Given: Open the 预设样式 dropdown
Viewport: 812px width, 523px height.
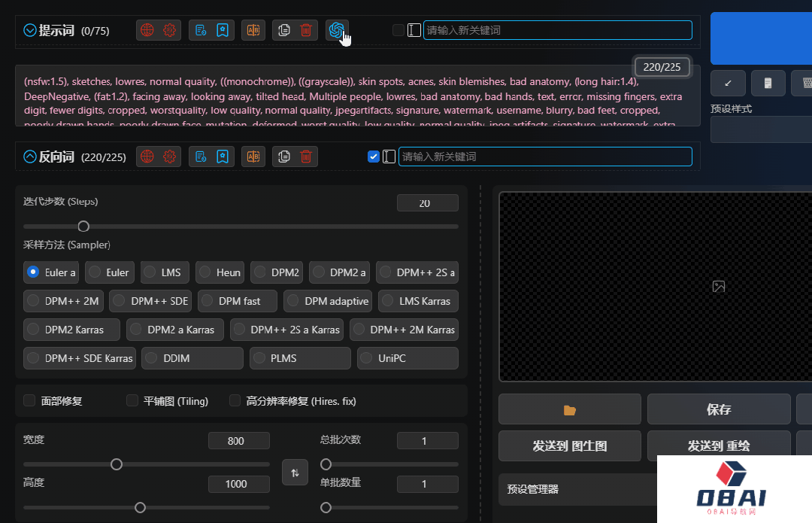Looking at the screenshot, I should [x=759, y=129].
